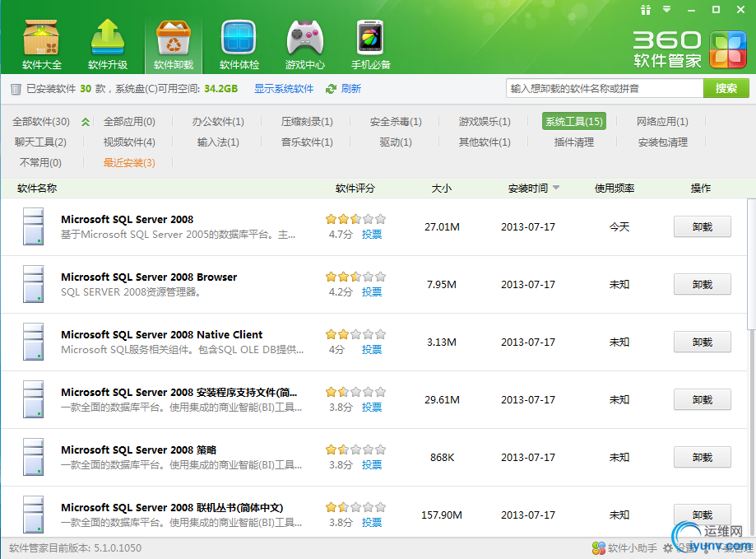Click the SQL Server 2008 Native Client icon

(33, 342)
